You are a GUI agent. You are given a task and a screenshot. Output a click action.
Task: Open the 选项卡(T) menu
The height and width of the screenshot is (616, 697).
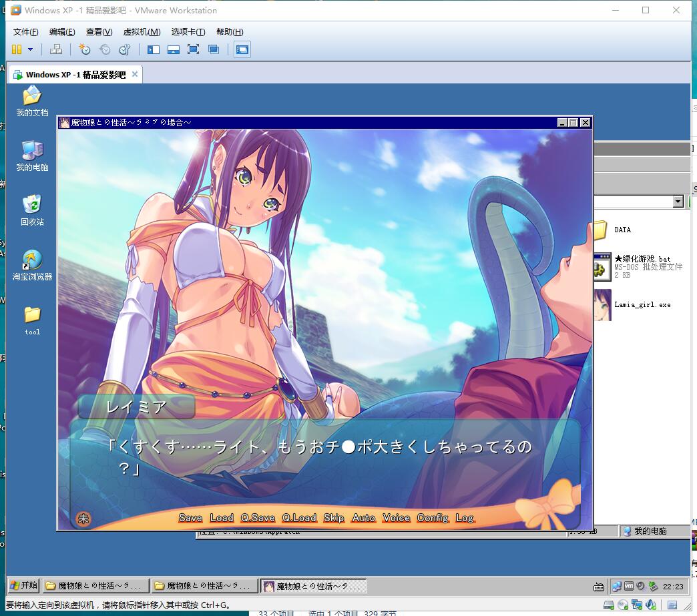(x=188, y=31)
